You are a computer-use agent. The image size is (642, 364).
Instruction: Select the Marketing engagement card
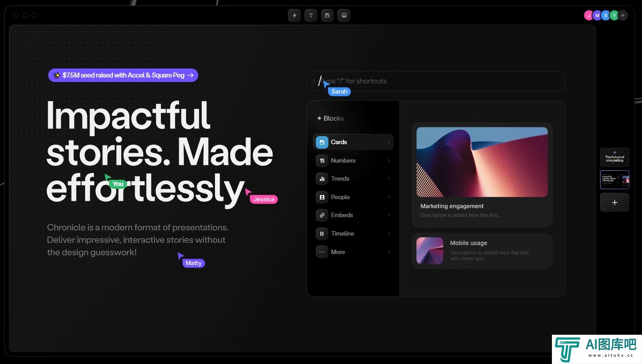tap(482, 175)
